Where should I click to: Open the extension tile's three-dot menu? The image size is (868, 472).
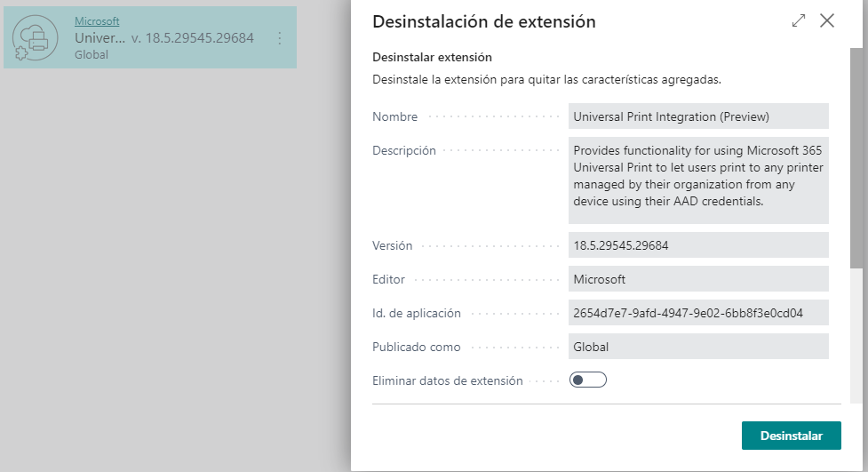pyautogui.click(x=280, y=38)
